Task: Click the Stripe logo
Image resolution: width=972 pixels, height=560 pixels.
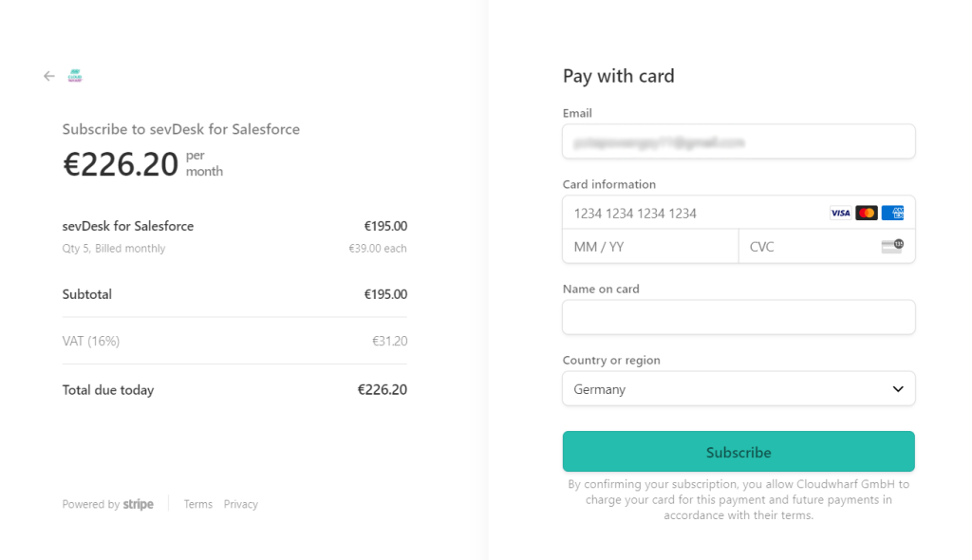Action: click(139, 504)
